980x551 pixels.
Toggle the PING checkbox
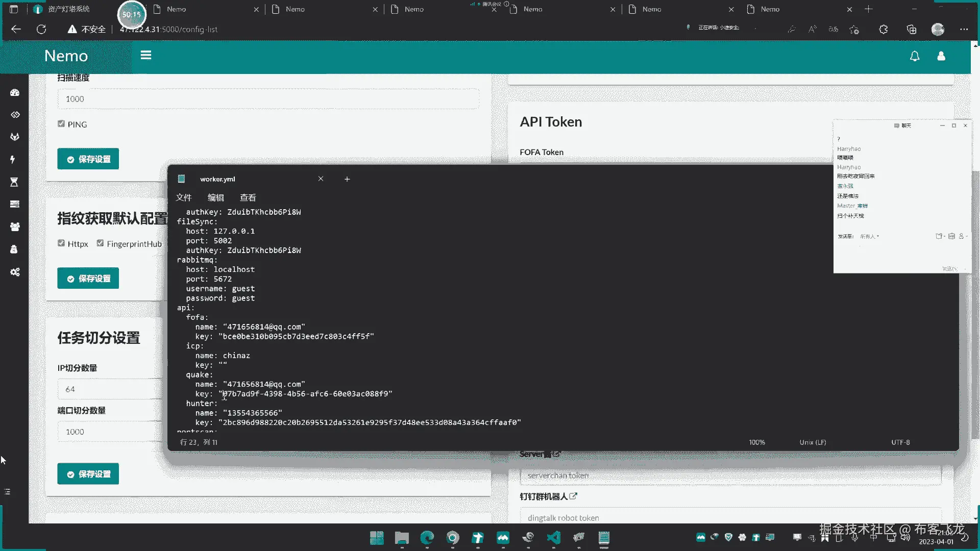tap(61, 124)
